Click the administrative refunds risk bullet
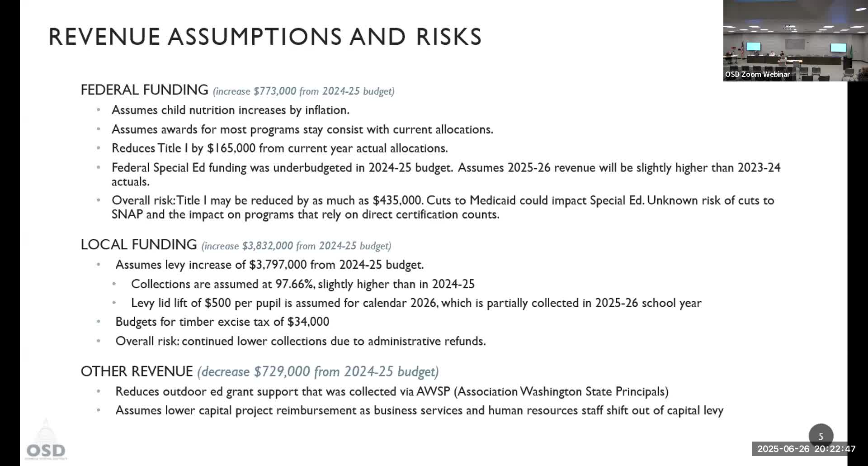This screenshot has width=868, height=466. pos(300,341)
